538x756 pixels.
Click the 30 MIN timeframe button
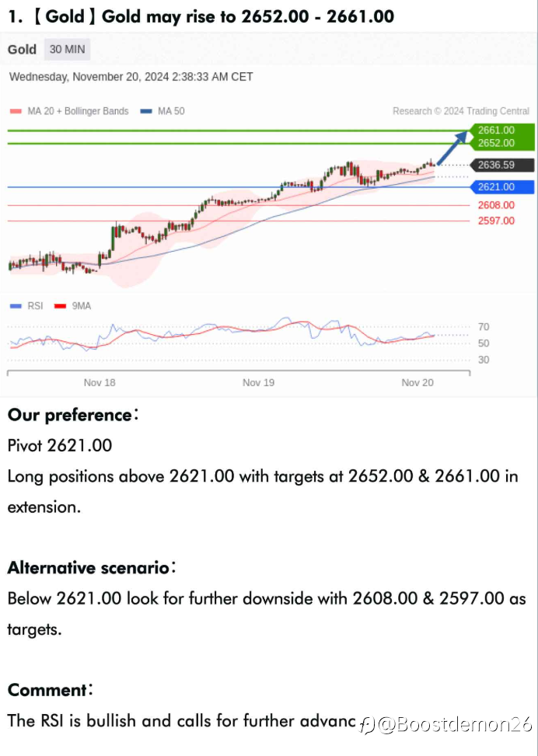point(66,50)
